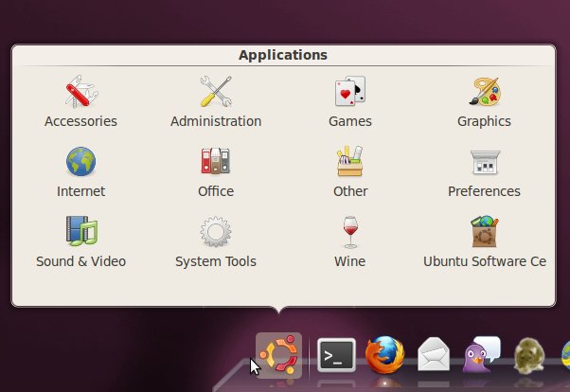Screen dimensions: 570x392
Task: Click the Sound & Video label
Action: [81, 261]
